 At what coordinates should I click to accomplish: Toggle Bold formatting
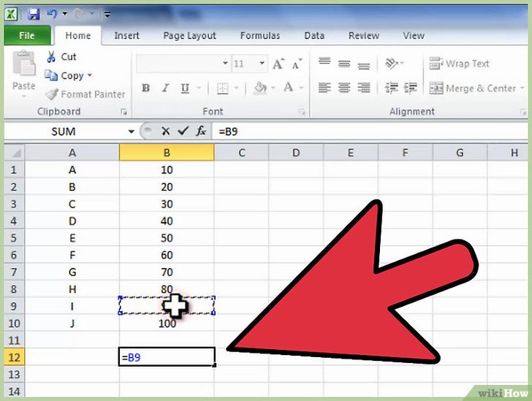click(x=146, y=88)
